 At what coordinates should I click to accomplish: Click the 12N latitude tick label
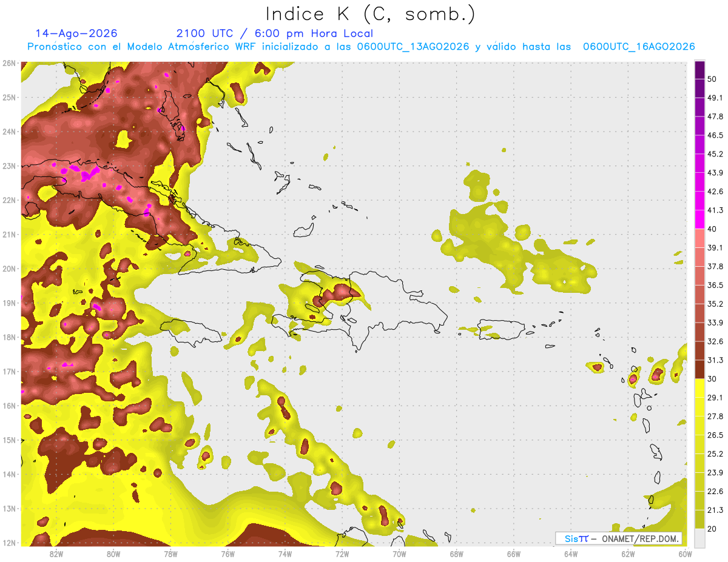(x=8, y=543)
